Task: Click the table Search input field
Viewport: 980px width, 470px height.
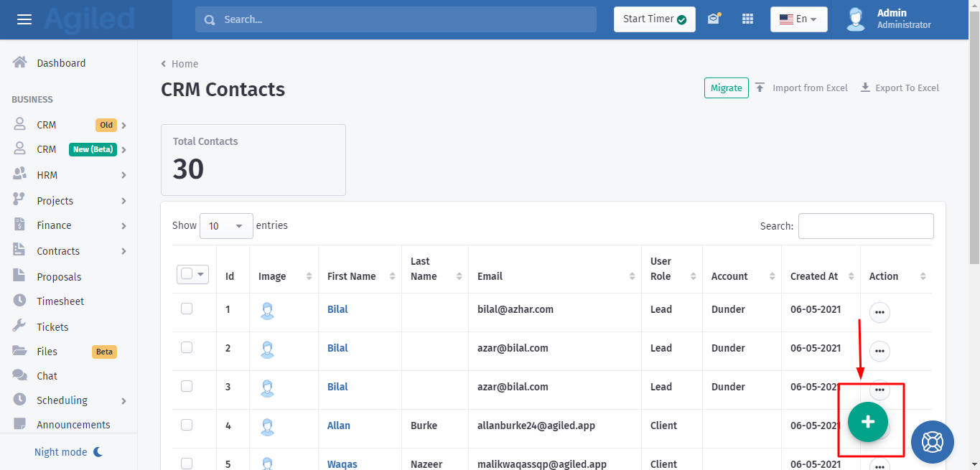Action: pos(865,226)
